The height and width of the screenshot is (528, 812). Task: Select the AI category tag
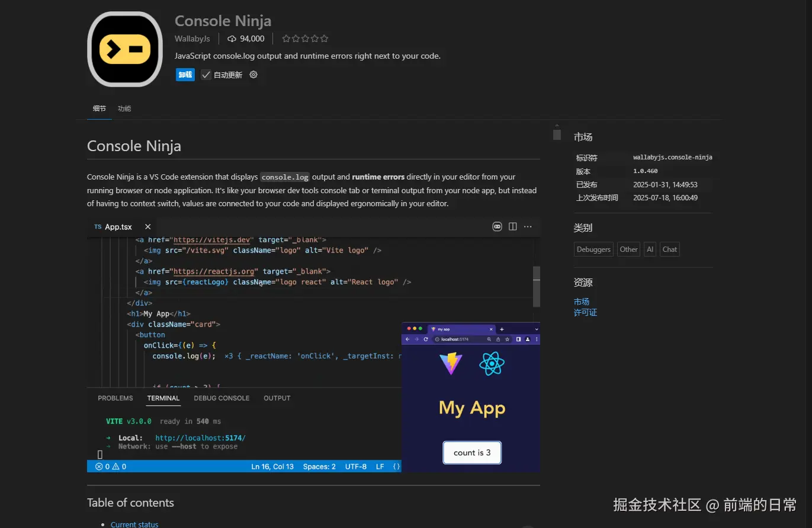(x=650, y=249)
